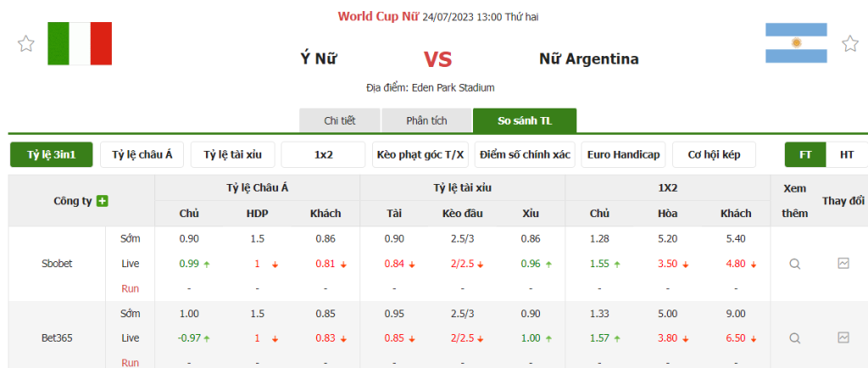The image size is (868, 368).
Task: Favorite the Argentina women's team star
Action: (x=849, y=43)
